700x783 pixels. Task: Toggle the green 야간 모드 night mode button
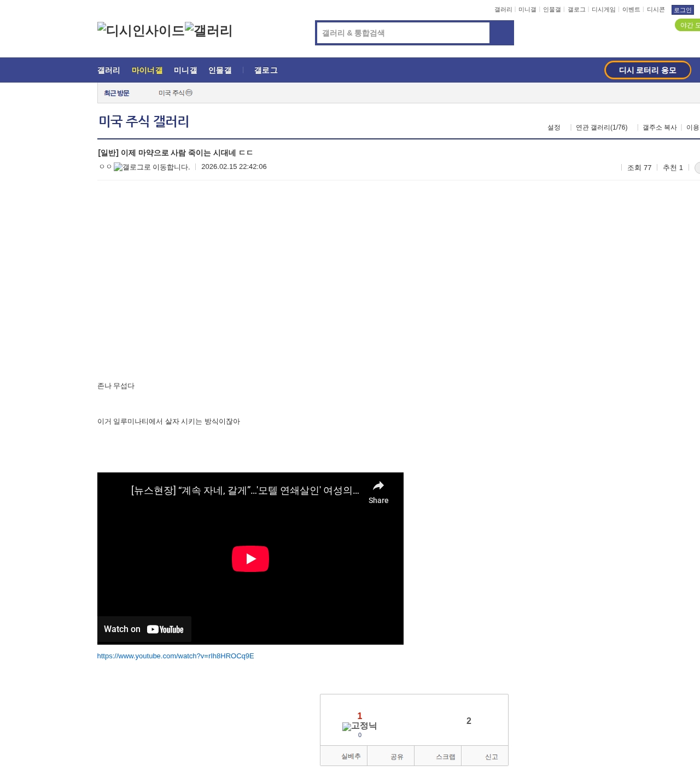688,25
